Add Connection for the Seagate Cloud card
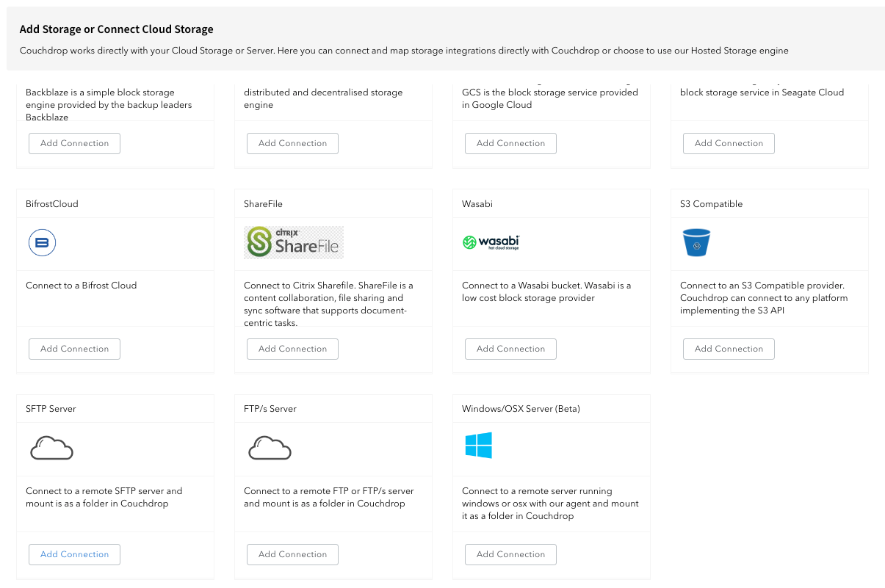Screen dimensions: 885x588 [729, 143]
